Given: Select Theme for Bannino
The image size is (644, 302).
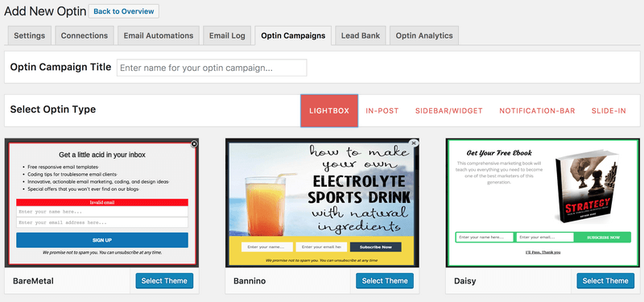Looking at the screenshot, I should 385,281.
